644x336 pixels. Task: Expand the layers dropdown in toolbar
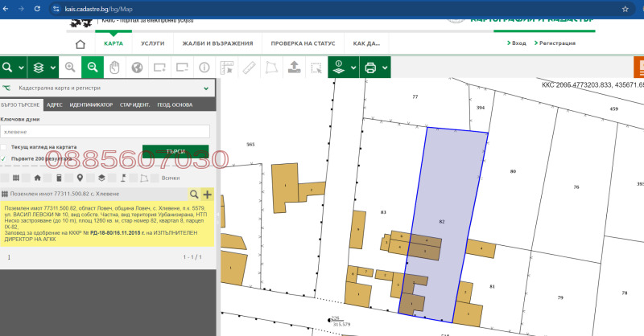52,68
